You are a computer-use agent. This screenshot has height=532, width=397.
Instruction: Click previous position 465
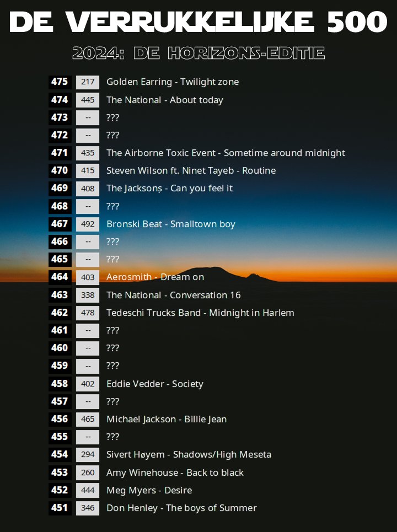[88, 420]
